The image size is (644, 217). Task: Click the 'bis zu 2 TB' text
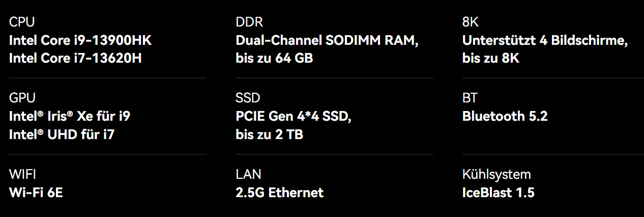pyautogui.click(x=270, y=134)
